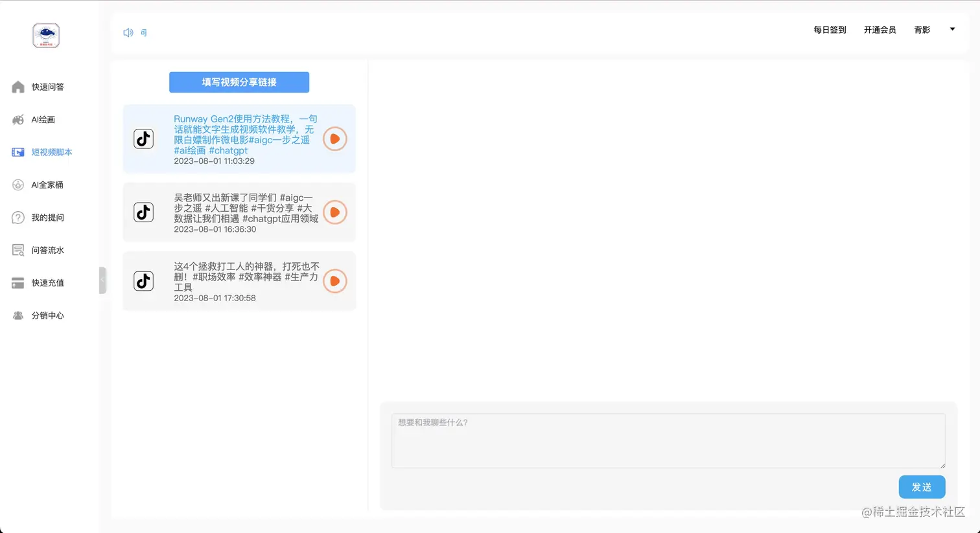
Task: Click the home icon beside 快速问答
Action: 18,87
